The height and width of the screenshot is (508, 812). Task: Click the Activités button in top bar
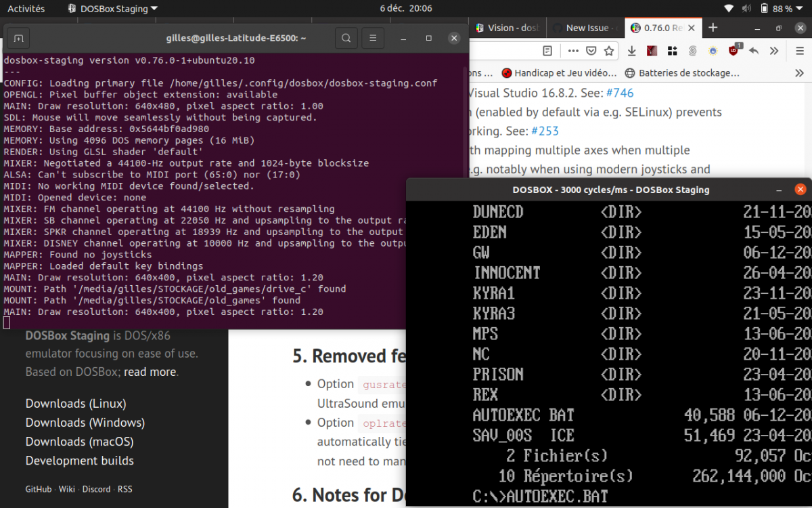click(26, 9)
